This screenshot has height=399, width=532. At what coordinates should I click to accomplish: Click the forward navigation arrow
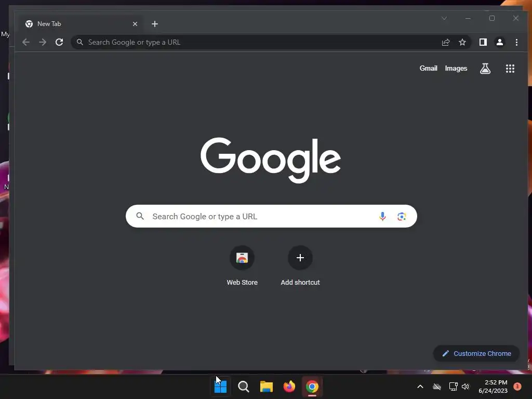(43, 42)
